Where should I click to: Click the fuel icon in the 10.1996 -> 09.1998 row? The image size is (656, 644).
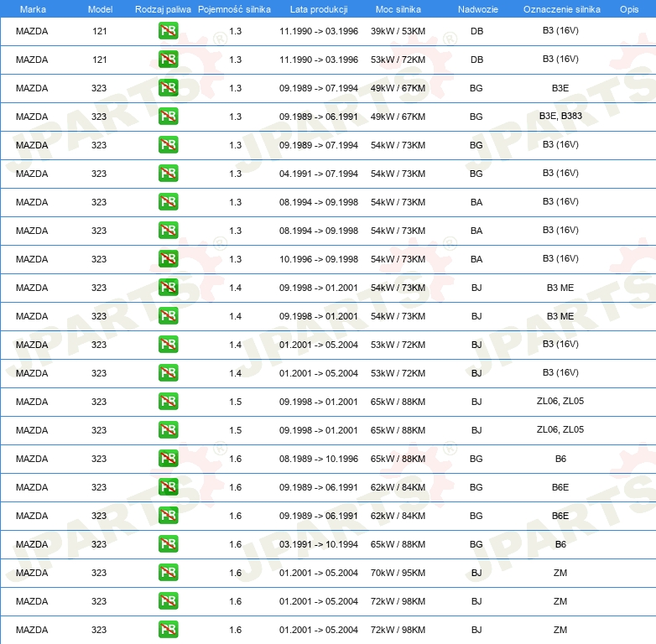168,259
